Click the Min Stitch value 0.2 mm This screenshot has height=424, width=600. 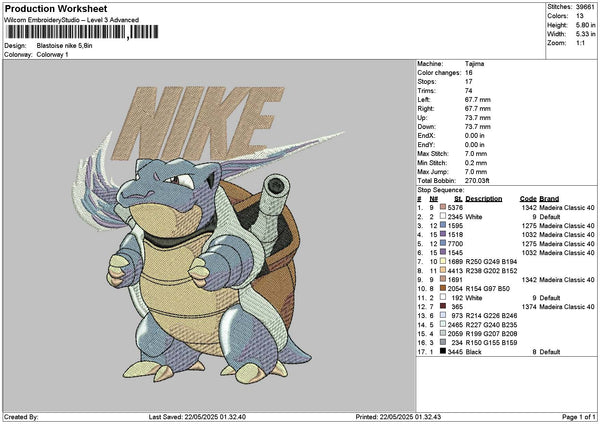click(x=476, y=163)
